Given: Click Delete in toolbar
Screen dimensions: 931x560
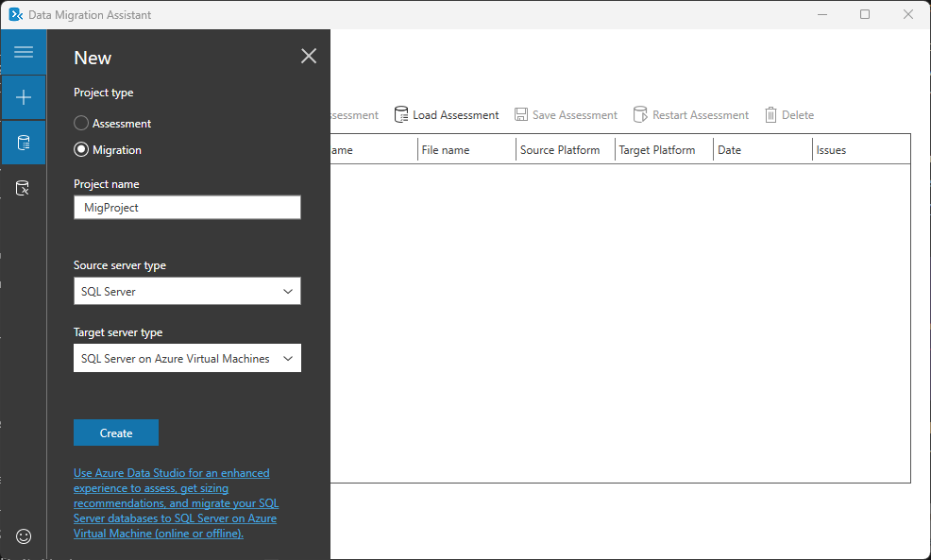Looking at the screenshot, I should [789, 114].
